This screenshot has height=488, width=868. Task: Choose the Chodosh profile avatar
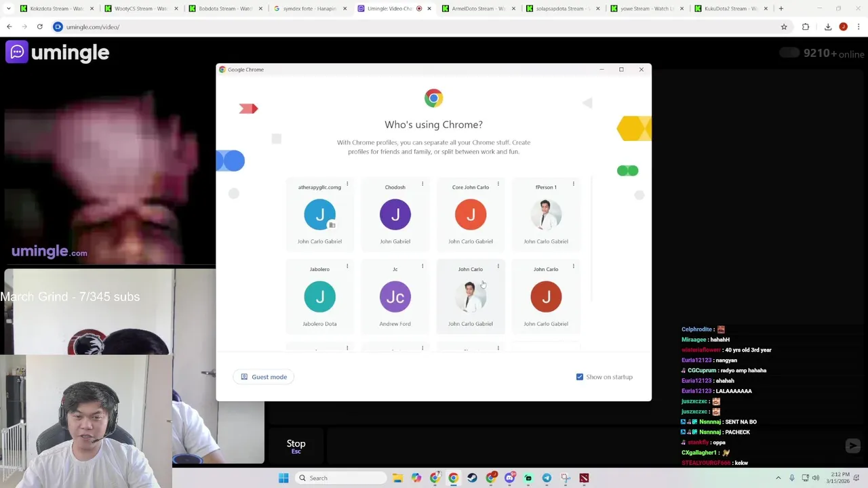[x=395, y=215]
